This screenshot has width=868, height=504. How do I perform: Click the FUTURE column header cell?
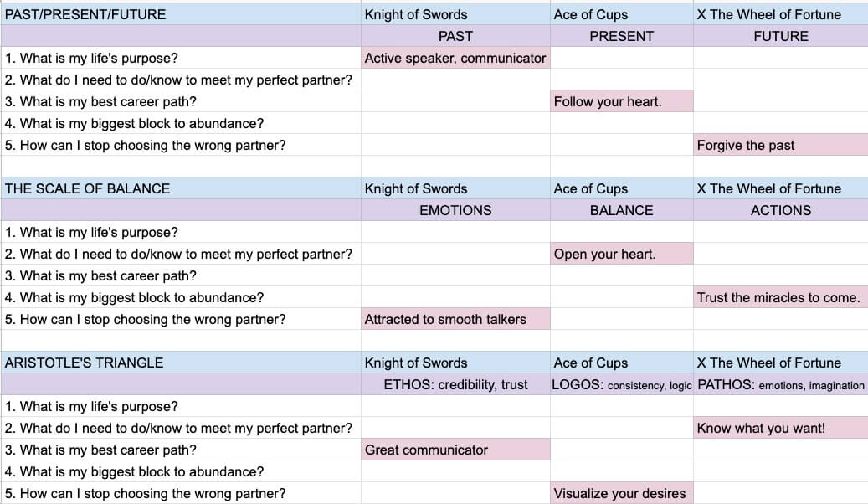[x=780, y=36]
